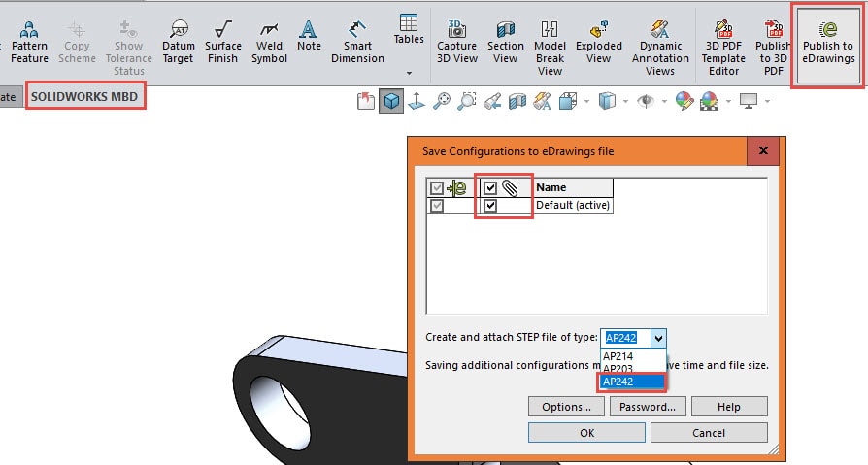This screenshot has height=465, width=868.
Task: Toggle Default configuration STEP attach checkbox
Action: (490, 206)
